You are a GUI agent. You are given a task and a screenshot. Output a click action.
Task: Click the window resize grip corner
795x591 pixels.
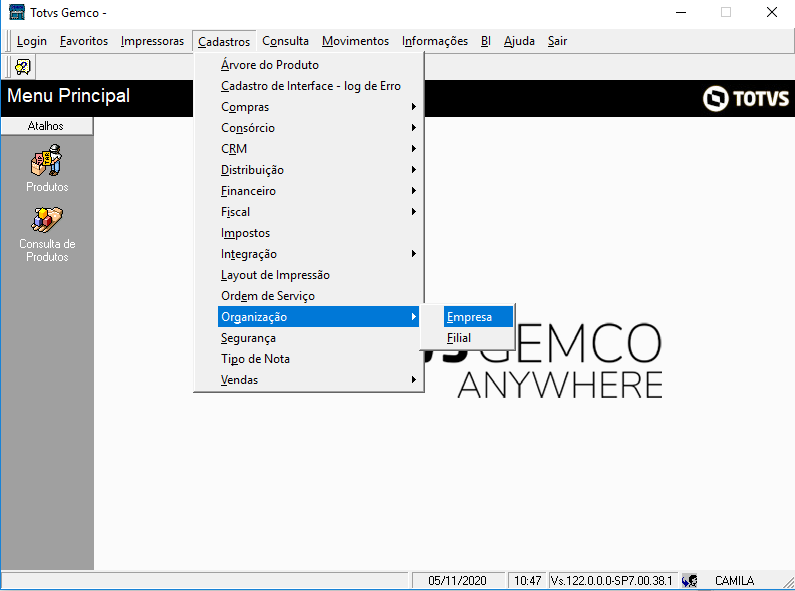pyautogui.click(x=787, y=582)
